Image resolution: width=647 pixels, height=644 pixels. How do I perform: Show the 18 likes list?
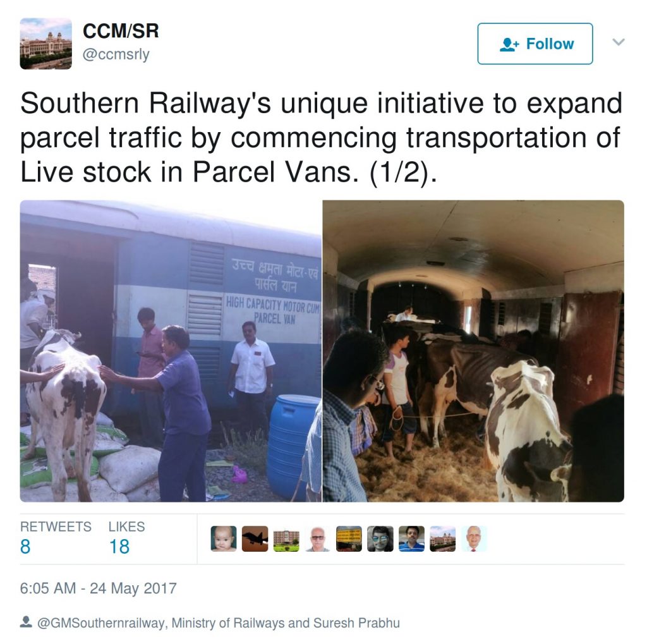point(126,538)
